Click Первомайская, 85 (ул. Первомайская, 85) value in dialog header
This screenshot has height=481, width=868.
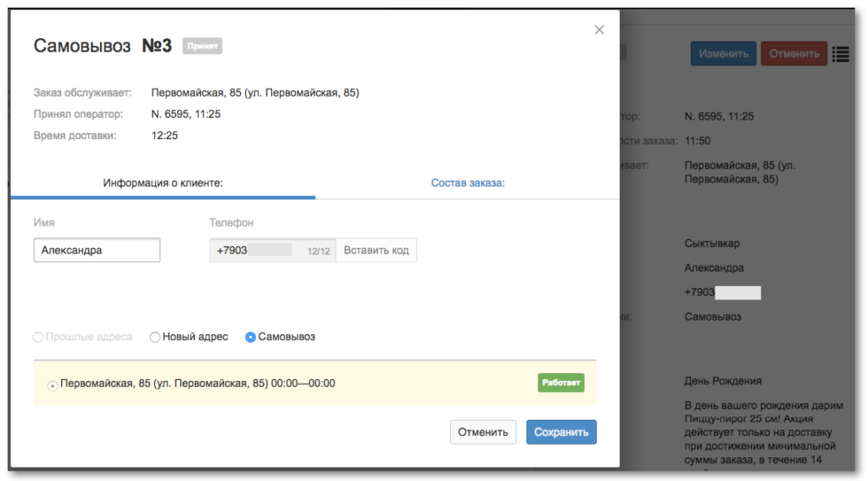tap(255, 92)
